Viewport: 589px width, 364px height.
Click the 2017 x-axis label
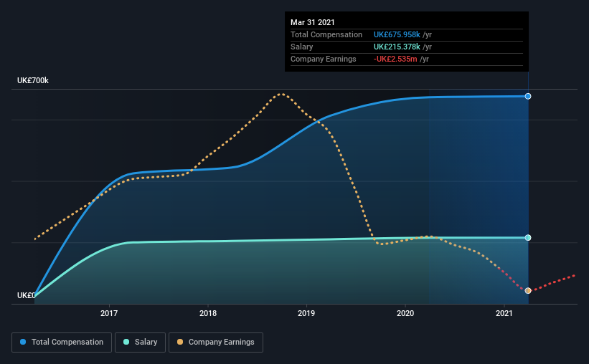coord(109,313)
